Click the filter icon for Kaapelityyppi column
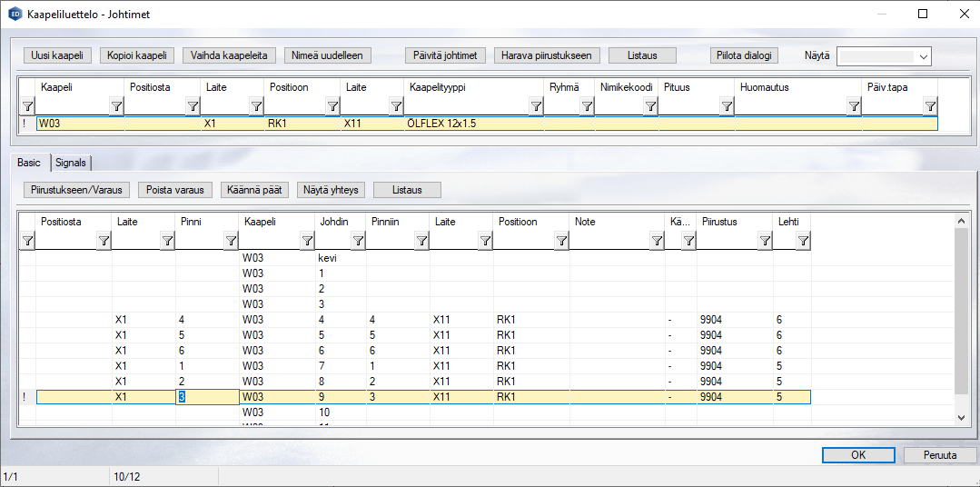This screenshot has width=980, height=487. [536, 107]
